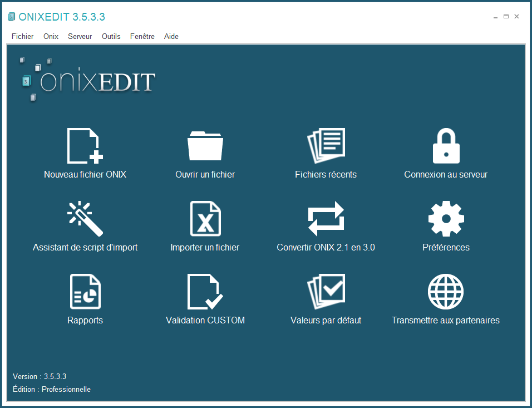Open the Aide menu
The image size is (532, 408).
point(171,36)
